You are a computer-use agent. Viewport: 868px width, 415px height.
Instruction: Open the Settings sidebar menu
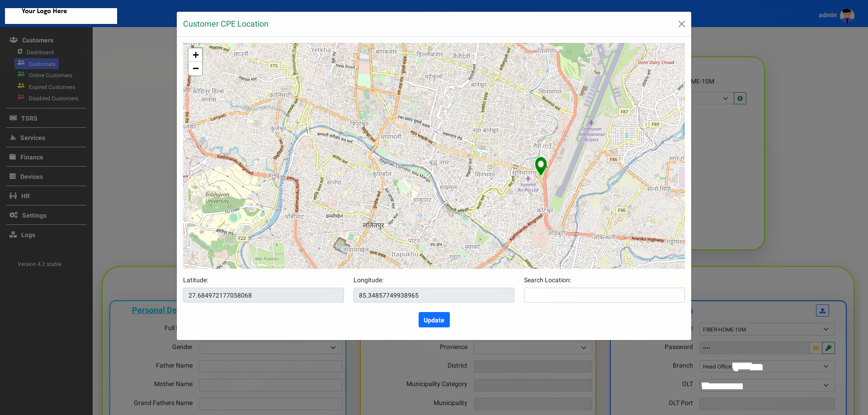tap(34, 215)
